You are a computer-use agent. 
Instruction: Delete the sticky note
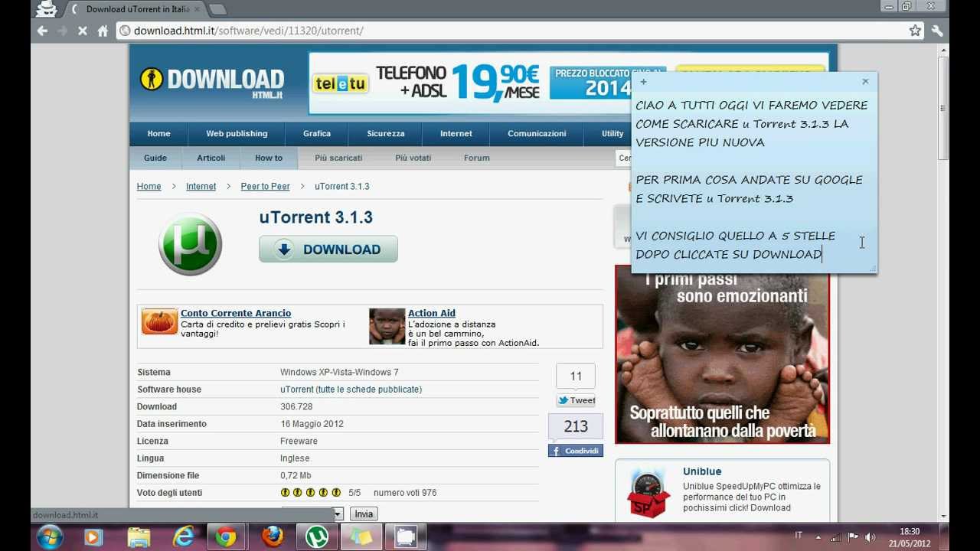tap(865, 81)
